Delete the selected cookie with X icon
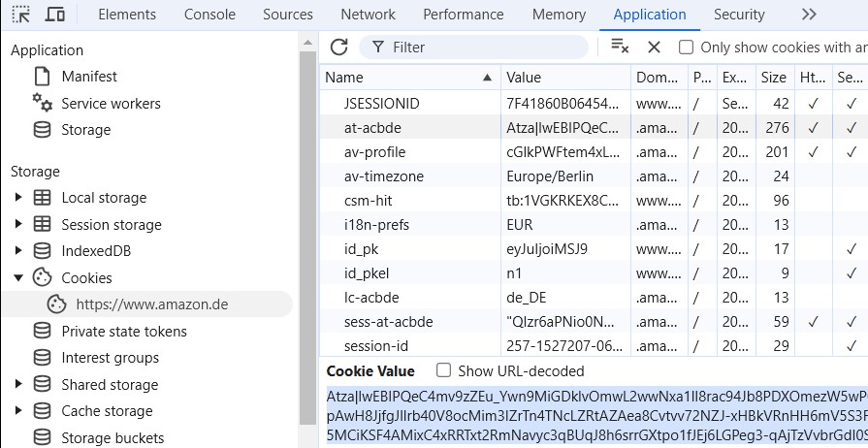The width and height of the screenshot is (868, 448). click(x=654, y=47)
